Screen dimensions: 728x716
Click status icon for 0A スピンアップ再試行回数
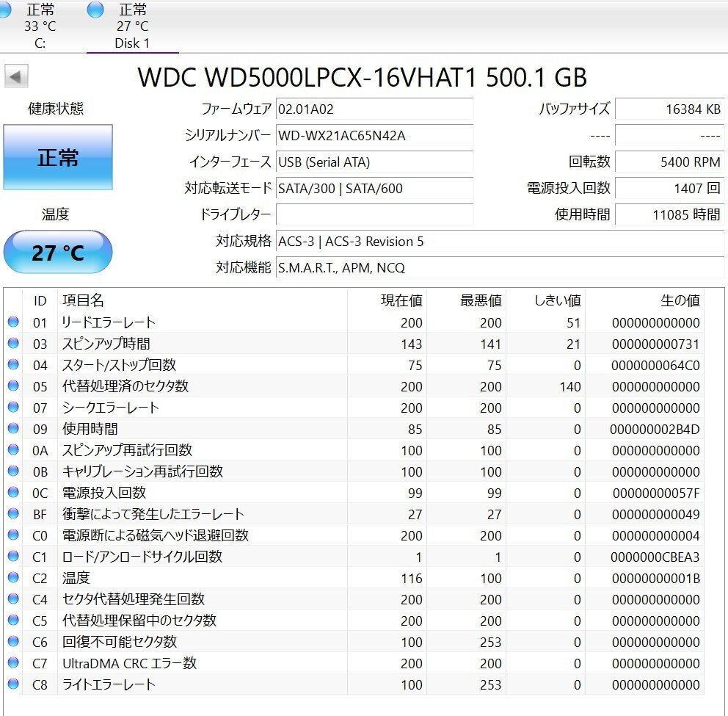pyautogui.click(x=13, y=449)
